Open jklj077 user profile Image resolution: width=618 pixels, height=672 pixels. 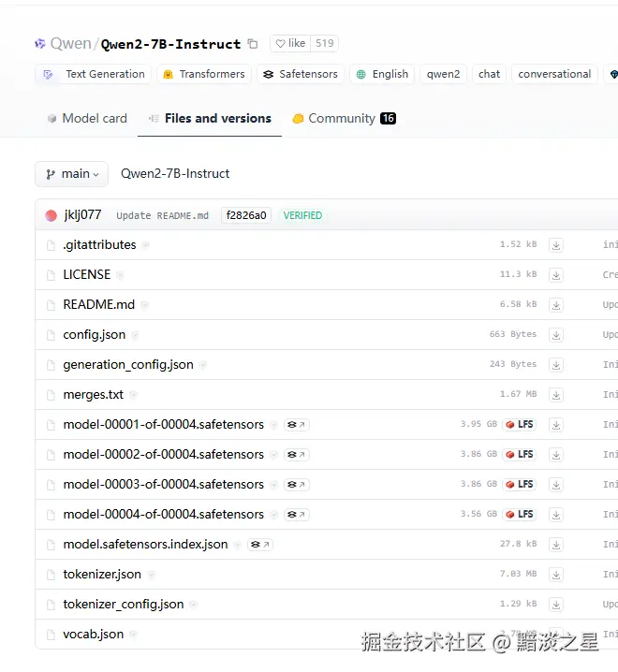click(82, 214)
